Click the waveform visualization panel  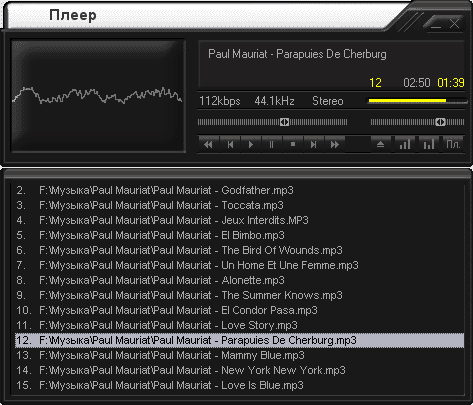pyautogui.click(x=98, y=96)
